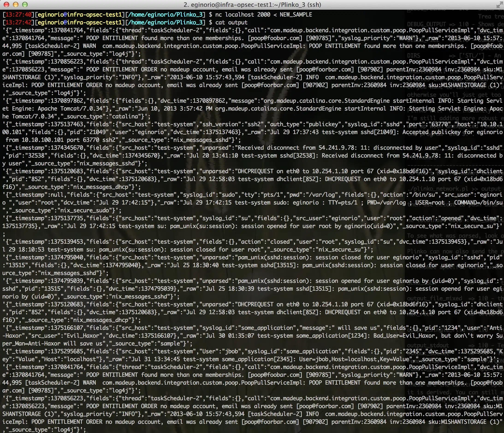This screenshot has height=433, width=504.
Task: Click the 13:27:40 timestamp in first prompt
Action: 18,15
